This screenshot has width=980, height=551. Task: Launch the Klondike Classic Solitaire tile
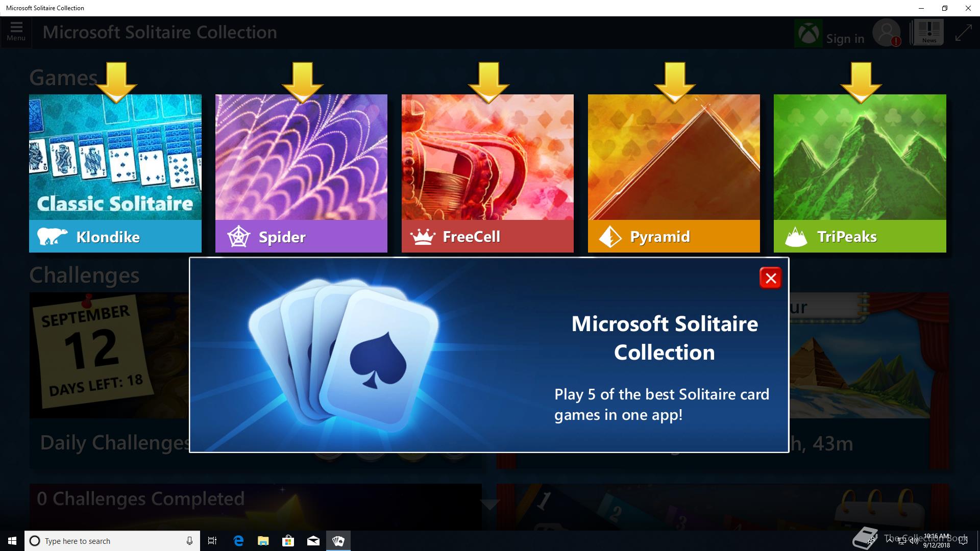115,172
